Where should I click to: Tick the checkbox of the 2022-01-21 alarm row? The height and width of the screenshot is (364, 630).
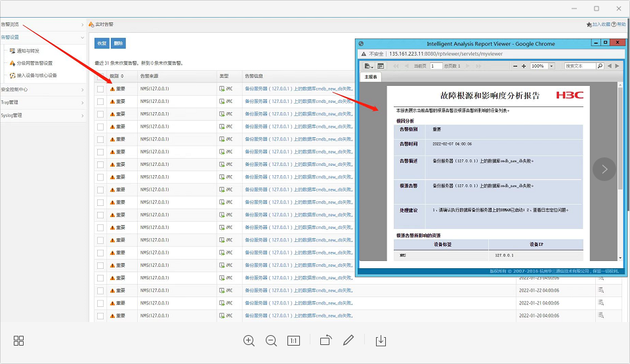(x=100, y=303)
